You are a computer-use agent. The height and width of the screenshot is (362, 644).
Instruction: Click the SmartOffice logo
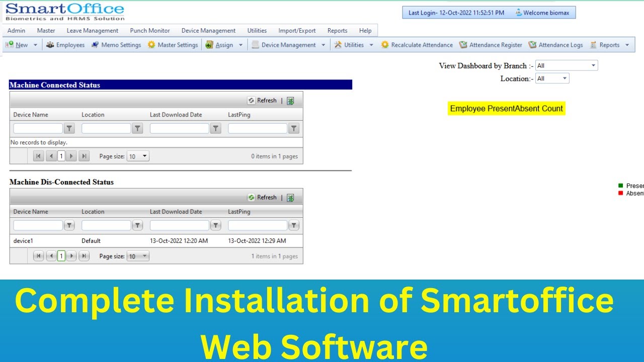tap(65, 12)
